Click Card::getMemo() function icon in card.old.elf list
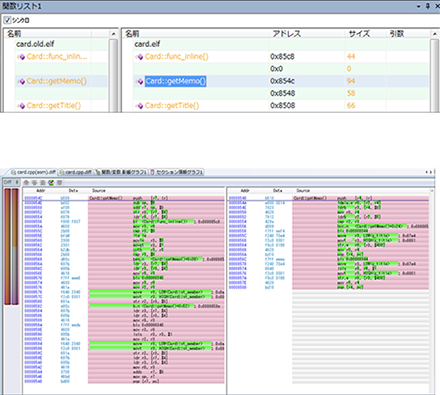This screenshot has height=395, width=440. click(x=22, y=81)
